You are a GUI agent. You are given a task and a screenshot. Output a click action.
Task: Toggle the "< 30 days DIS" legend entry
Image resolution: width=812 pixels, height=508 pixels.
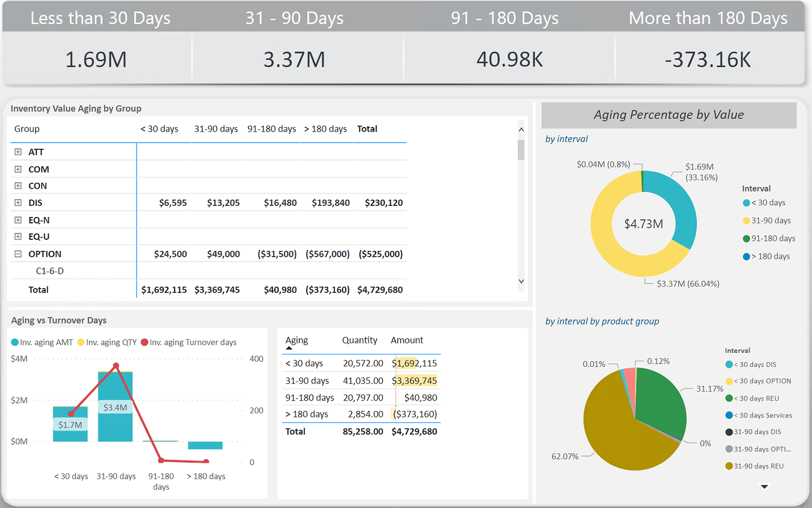[x=728, y=363]
